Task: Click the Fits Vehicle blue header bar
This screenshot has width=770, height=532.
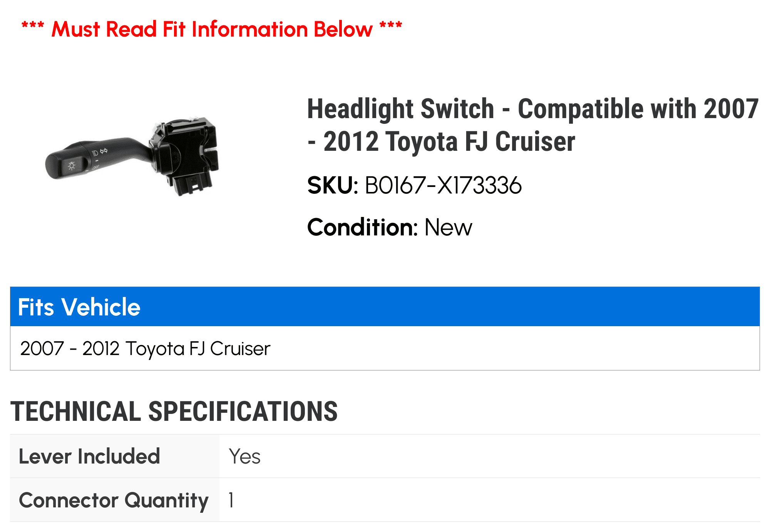Action: pos(385,307)
